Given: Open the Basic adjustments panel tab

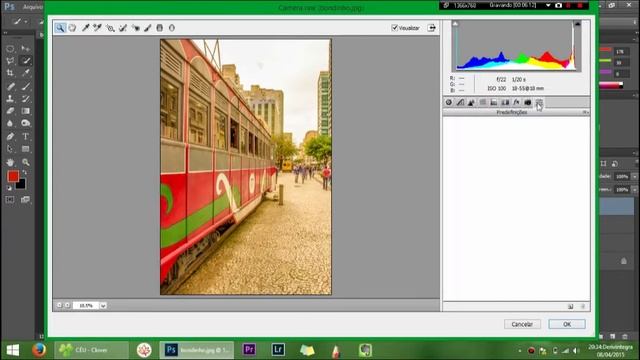Looking at the screenshot, I should click(449, 102).
